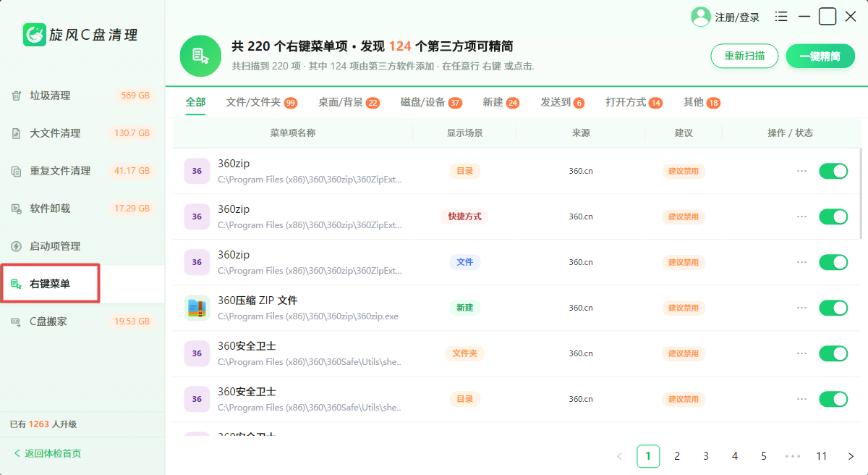Go to page 5
Image resolution: width=868 pixels, height=475 pixels.
764,456
